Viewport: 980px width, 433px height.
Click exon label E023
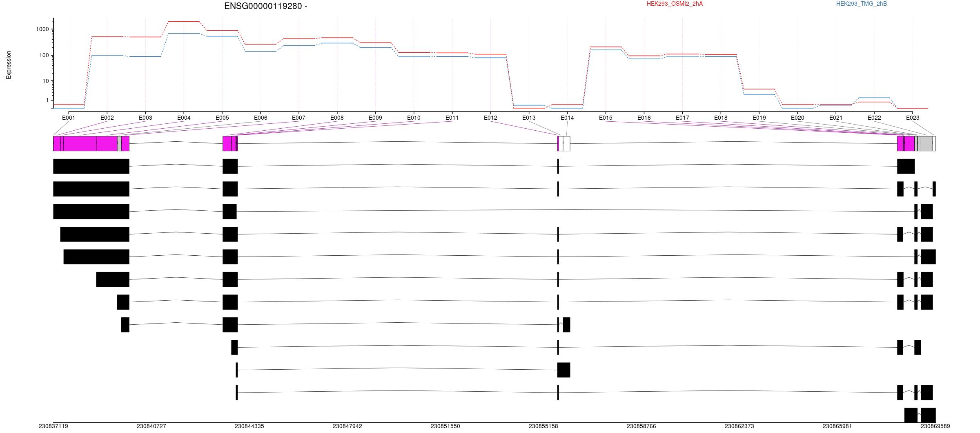(913, 118)
